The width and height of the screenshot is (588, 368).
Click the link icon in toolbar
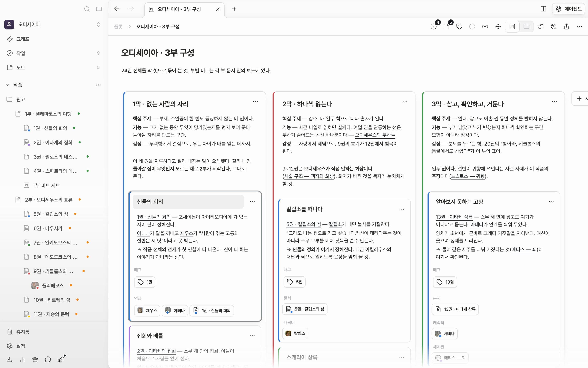485,27
